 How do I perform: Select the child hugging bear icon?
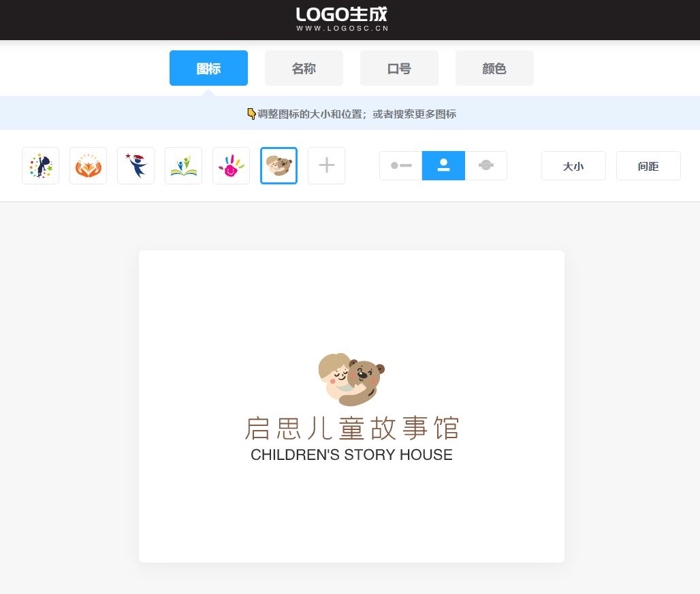[x=279, y=165]
